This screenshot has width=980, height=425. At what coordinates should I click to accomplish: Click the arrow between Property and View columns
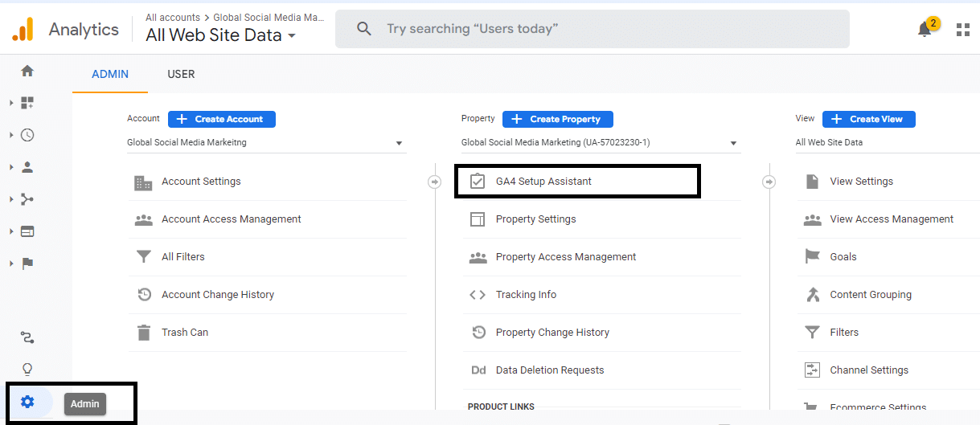click(x=769, y=182)
